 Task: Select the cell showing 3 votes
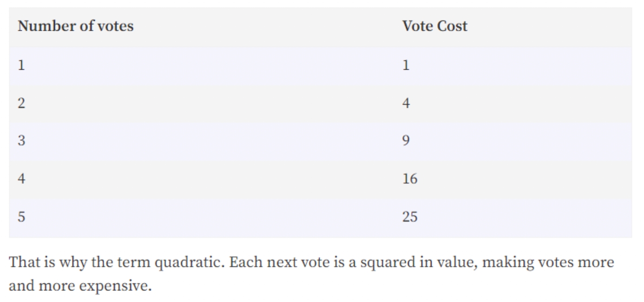point(21,141)
